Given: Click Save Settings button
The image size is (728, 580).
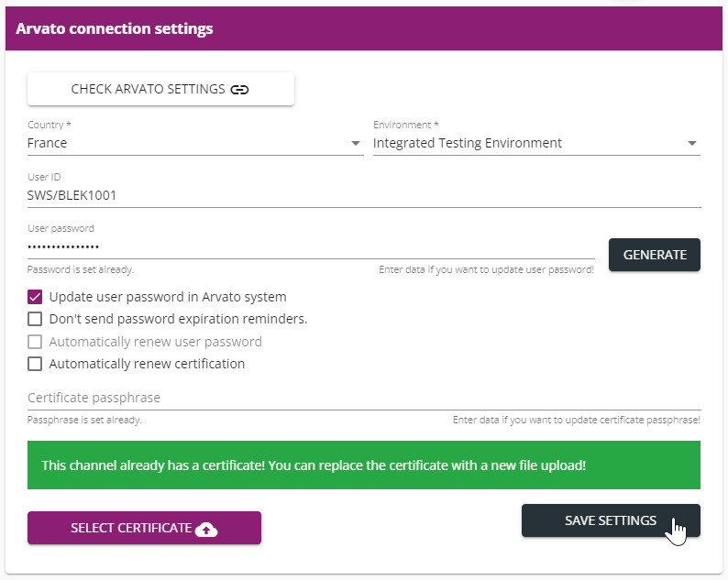Looking at the screenshot, I should 611,520.
